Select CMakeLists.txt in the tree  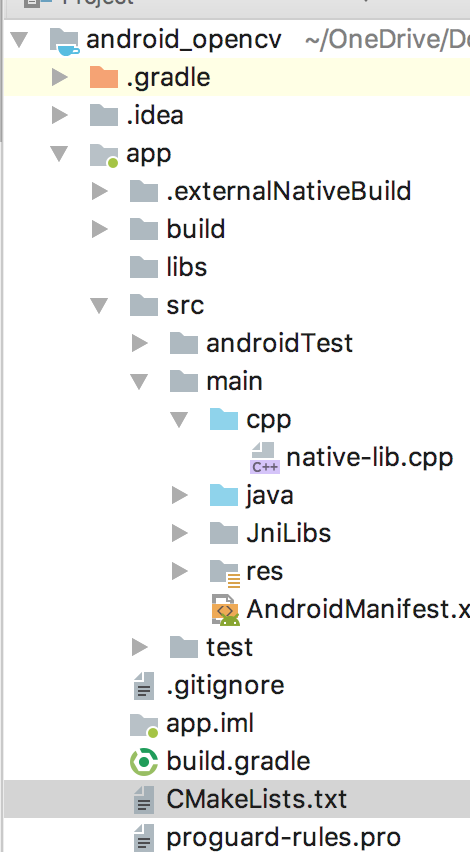point(237,799)
